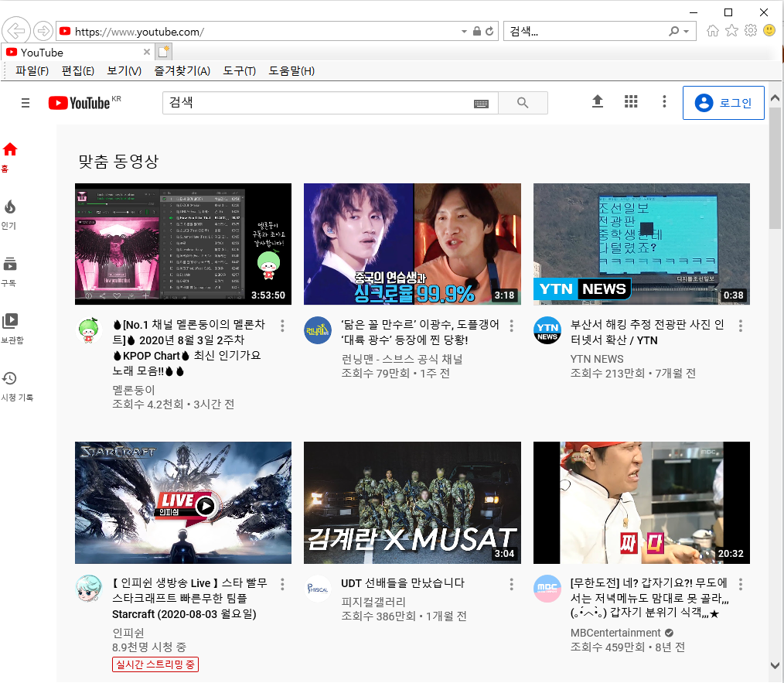Open the 멜론둥이 channel name link

coord(134,390)
